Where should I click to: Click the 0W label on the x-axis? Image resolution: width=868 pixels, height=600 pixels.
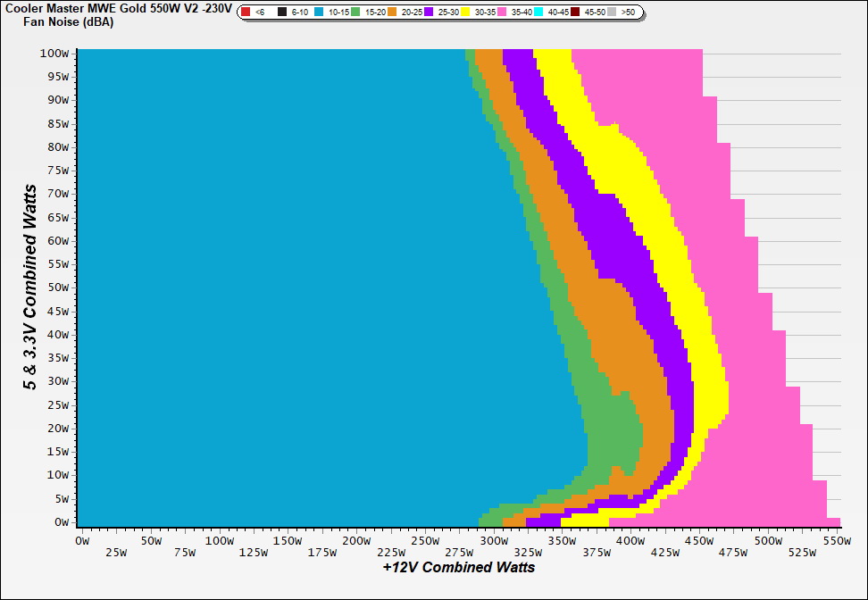(82, 541)
